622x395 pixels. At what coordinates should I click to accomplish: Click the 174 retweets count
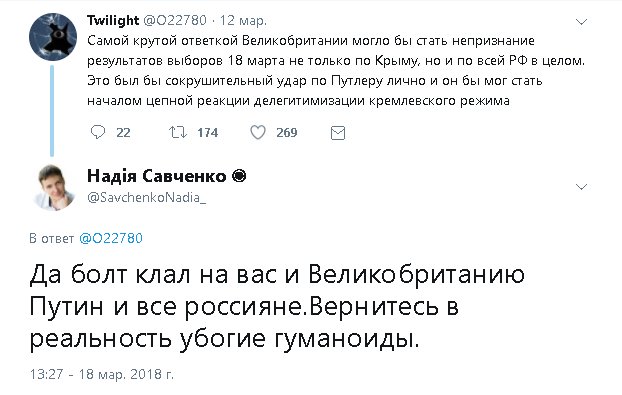point(207,132)
